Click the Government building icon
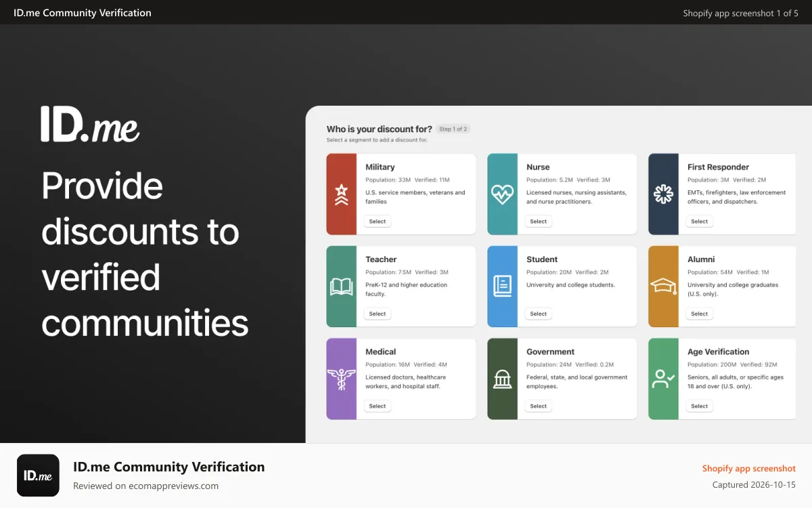The height and width of the screenshot is (508, 812). 502,379
